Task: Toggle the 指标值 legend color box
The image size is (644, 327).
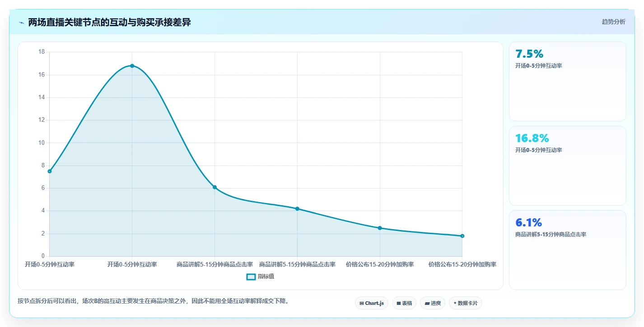Action: 251,276
